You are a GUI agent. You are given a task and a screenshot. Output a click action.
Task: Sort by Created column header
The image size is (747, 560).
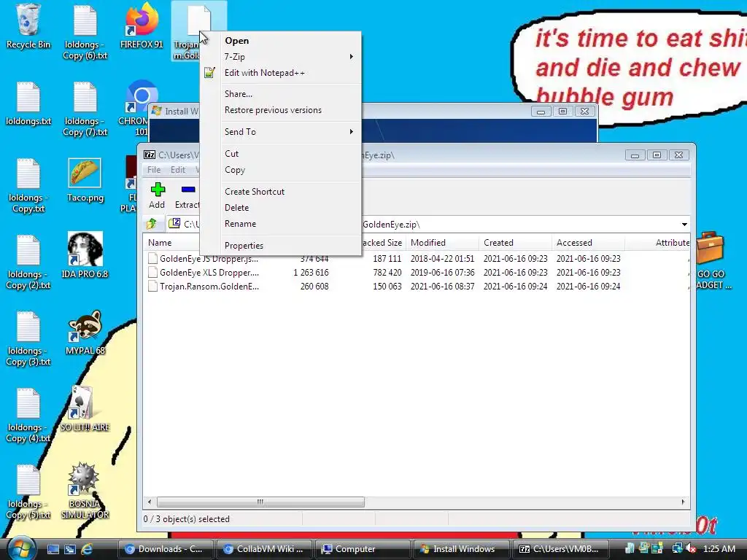click(515, 243)
